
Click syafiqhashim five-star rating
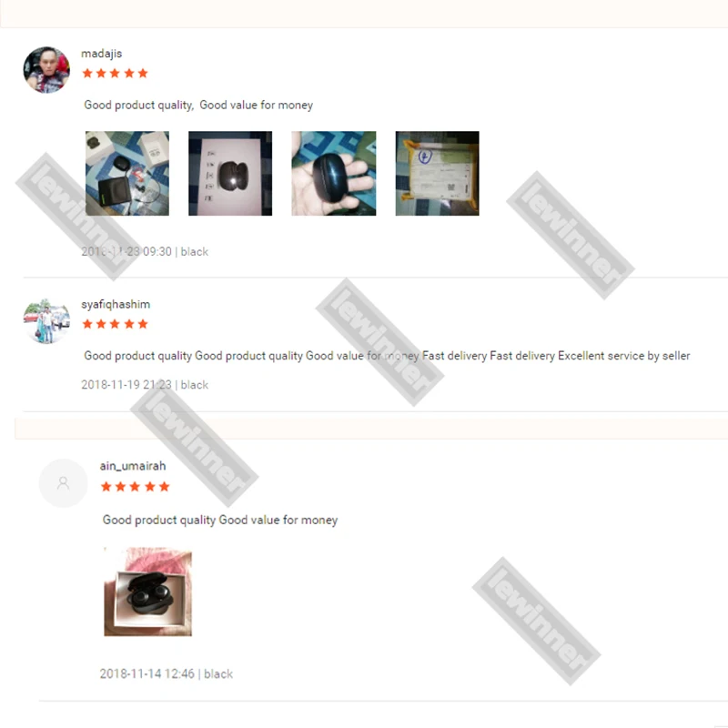[x=115, y=324]
